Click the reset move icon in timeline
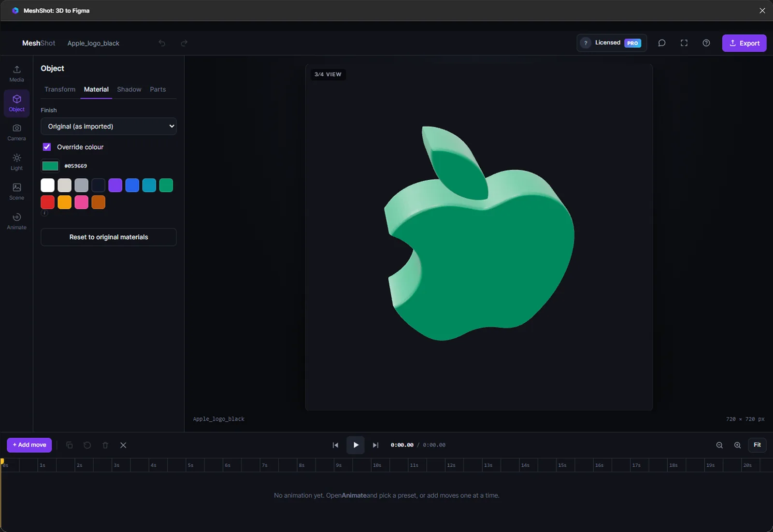 (87, 445)
